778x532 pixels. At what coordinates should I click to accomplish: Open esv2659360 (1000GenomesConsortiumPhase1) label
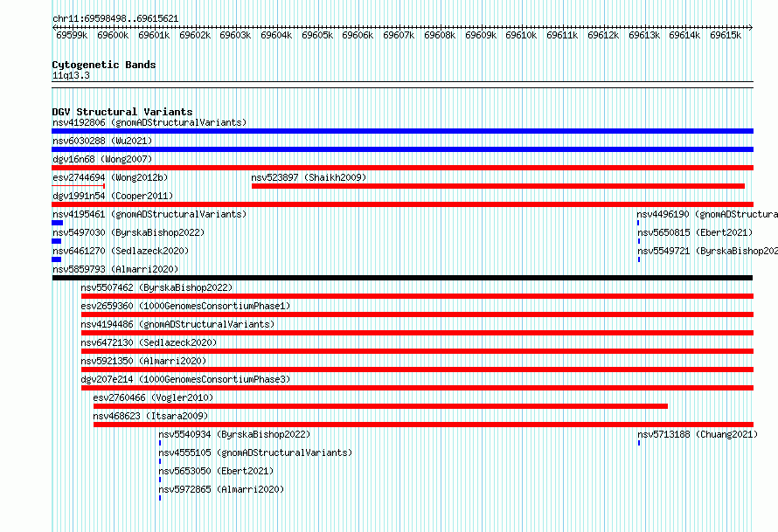[x=185, y=306]
